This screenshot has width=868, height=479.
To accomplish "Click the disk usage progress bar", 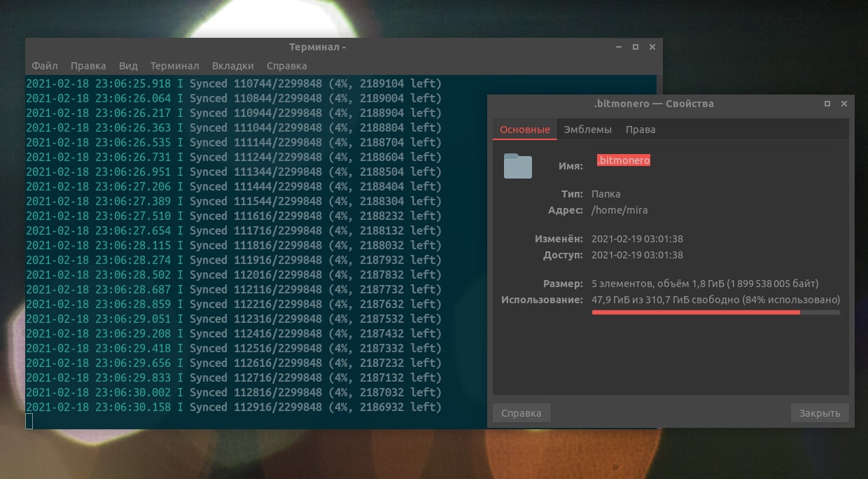I will [x=716, y=312].
